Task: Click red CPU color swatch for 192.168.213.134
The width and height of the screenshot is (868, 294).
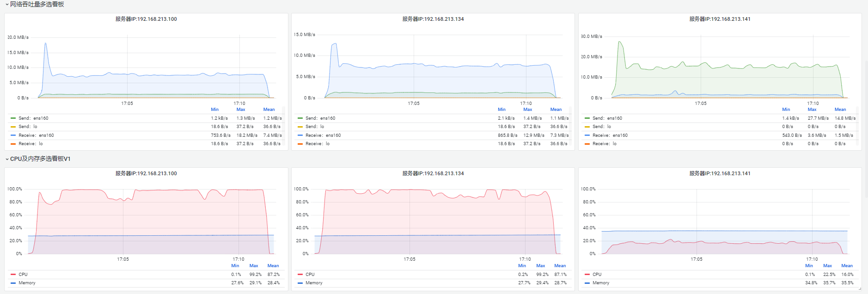Action: [x=300, y=275]
